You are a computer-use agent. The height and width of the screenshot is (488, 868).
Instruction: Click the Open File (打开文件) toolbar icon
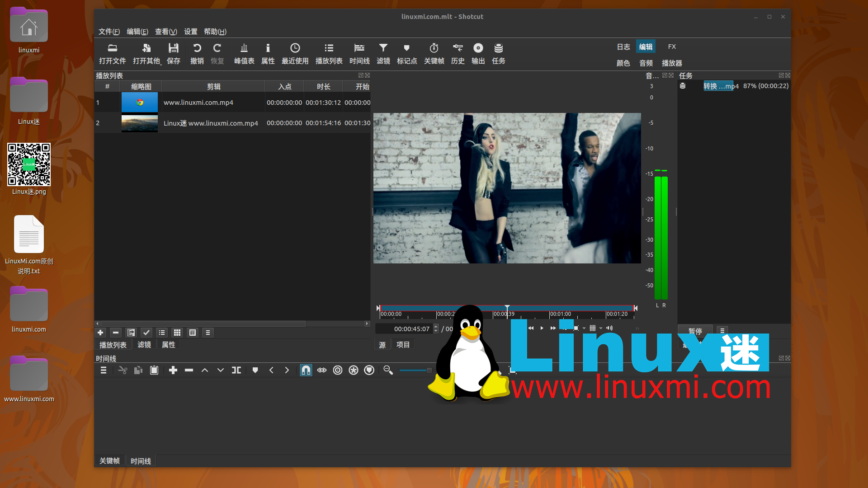pyautogui.click(x=113, y=54)
